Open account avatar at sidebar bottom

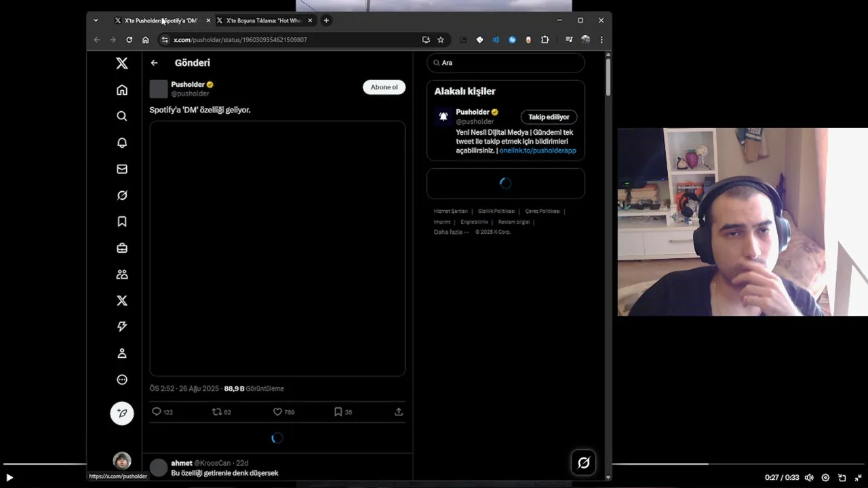point(122,461)
